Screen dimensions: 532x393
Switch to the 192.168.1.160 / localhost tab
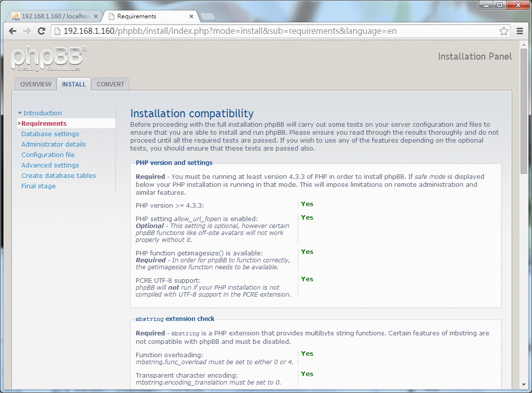coord(54,16)
